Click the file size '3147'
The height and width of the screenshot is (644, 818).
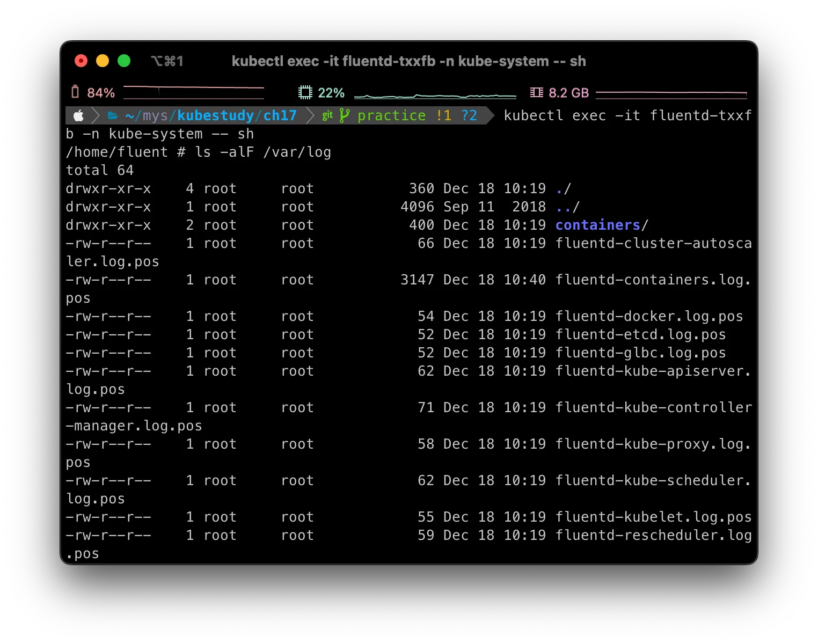pyautogui.click(x=418, y=280)
